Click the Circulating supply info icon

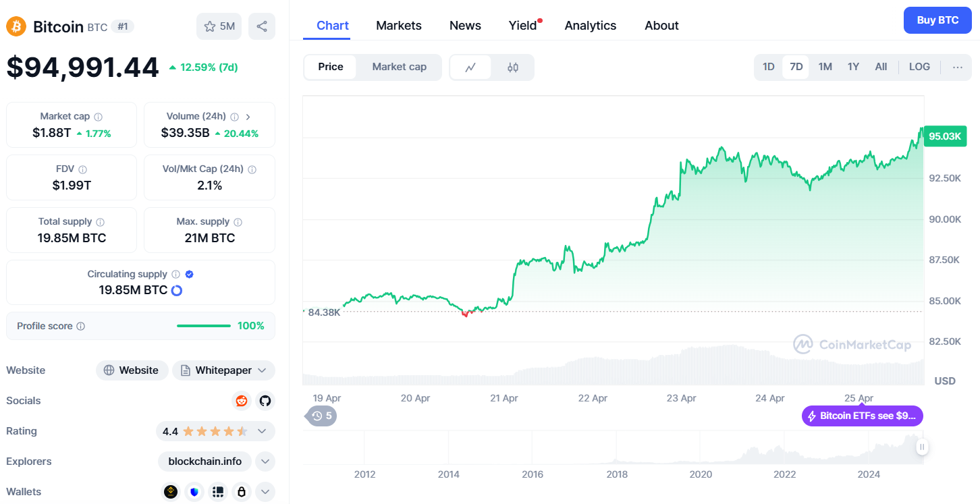click(x=175, y=275)
